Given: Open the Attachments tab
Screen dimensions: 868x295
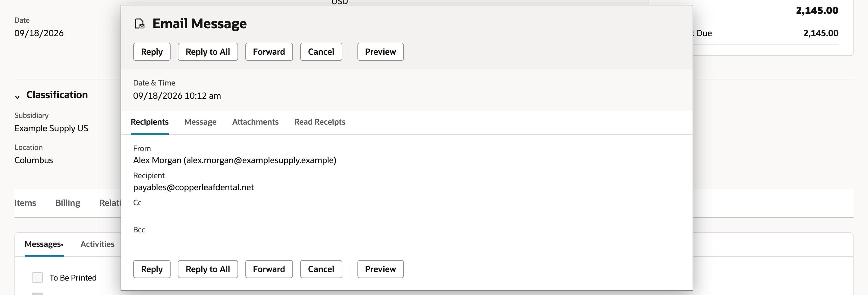Looking at the screenshot, I should [255, 122].
